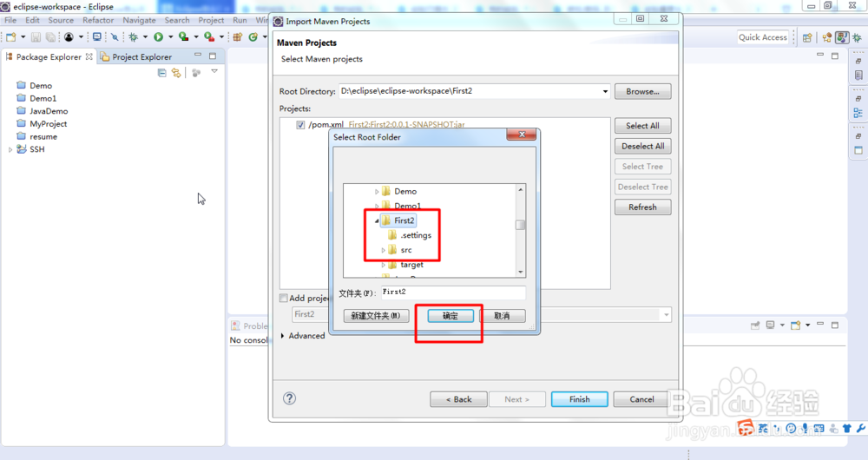Click the Open Perspective icon

pyautogui.click(x=807, y=37)
